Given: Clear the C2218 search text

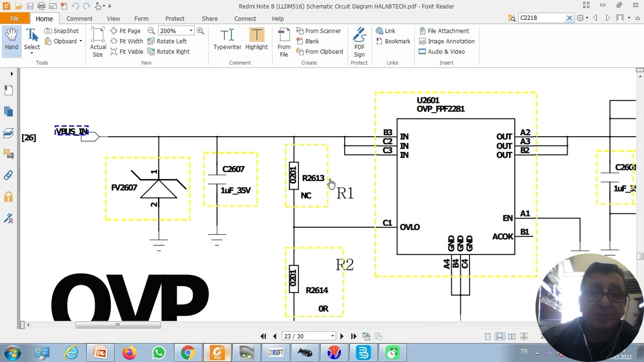Looking at the screenshot, I should [569, 18].
